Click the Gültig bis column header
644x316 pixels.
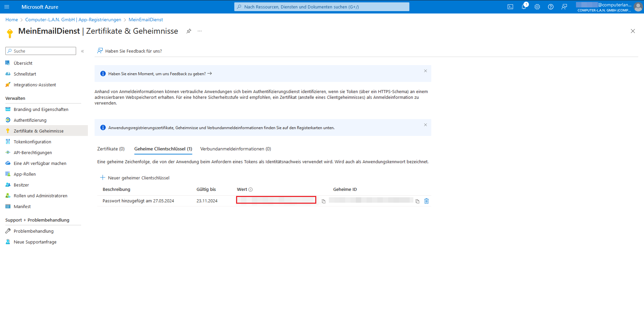coord(206,190)
